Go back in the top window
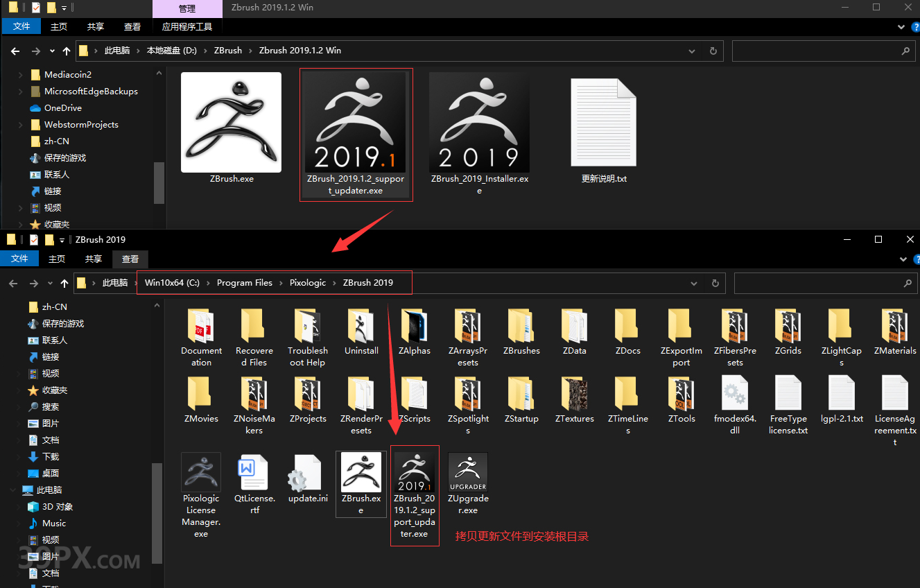The height and width of the screenshot is (588, 920). [x=16, y=51]
